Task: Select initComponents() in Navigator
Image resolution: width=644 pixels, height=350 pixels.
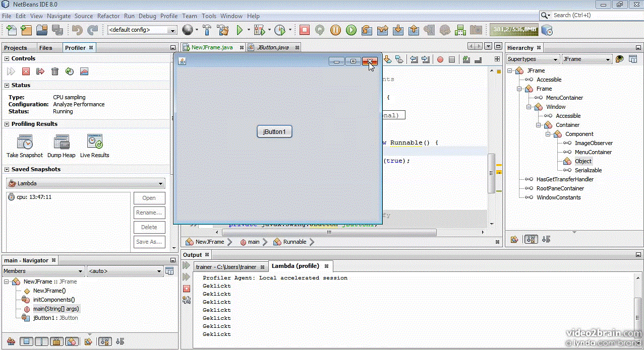Action: point(54,300)
